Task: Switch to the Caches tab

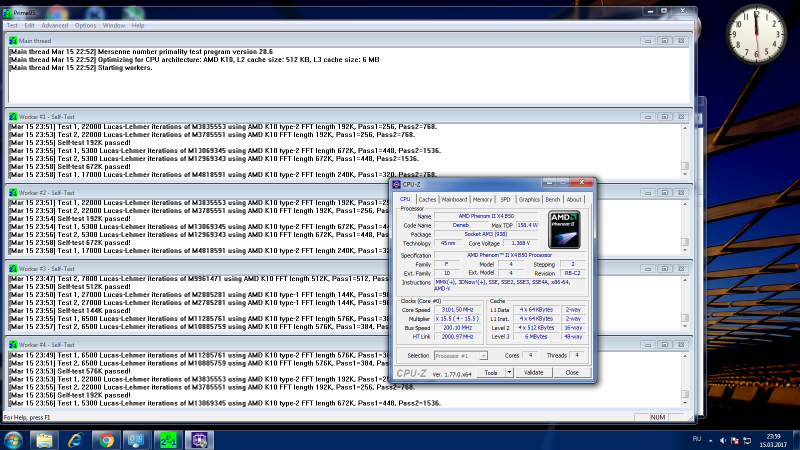Action: tap(428, 199)
